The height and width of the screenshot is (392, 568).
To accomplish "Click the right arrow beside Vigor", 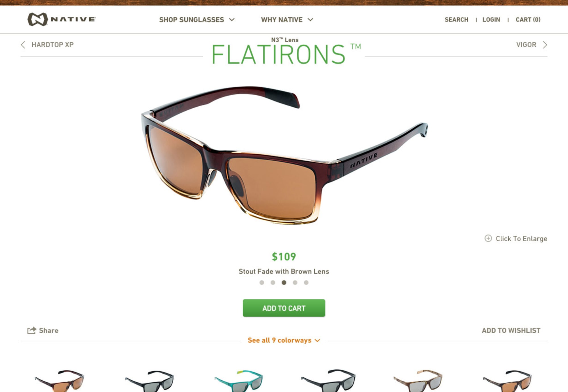I will 545,45.
